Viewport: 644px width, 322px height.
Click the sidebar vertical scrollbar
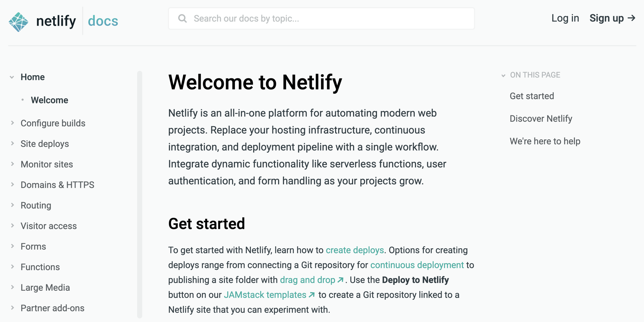click(140, 194)
